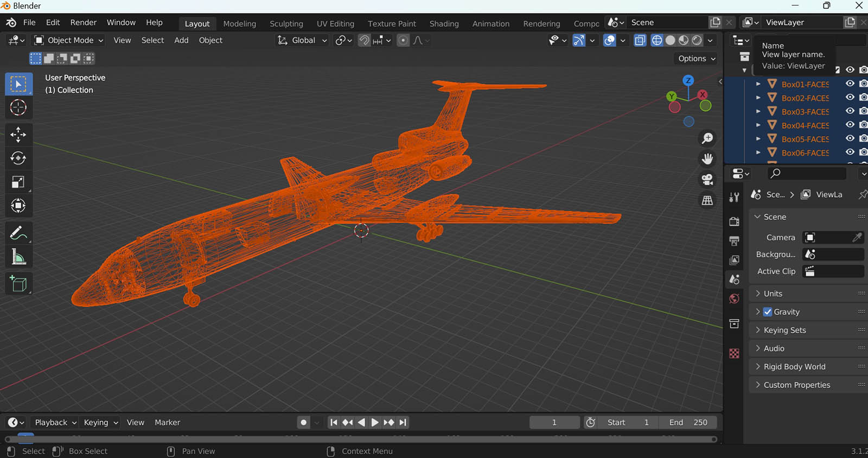Expand the Box03-FACES tree item
This screenshot has width=868, height=458.
(758, 111)
